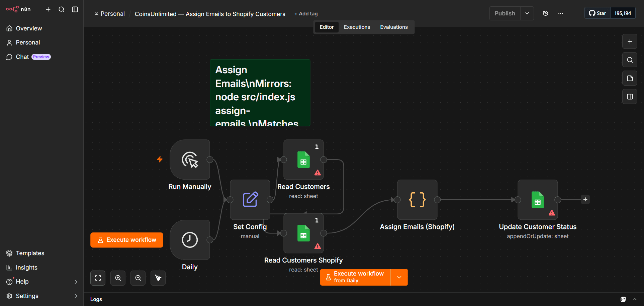Open Insights
644x306 pixels.
click(41, 268)
